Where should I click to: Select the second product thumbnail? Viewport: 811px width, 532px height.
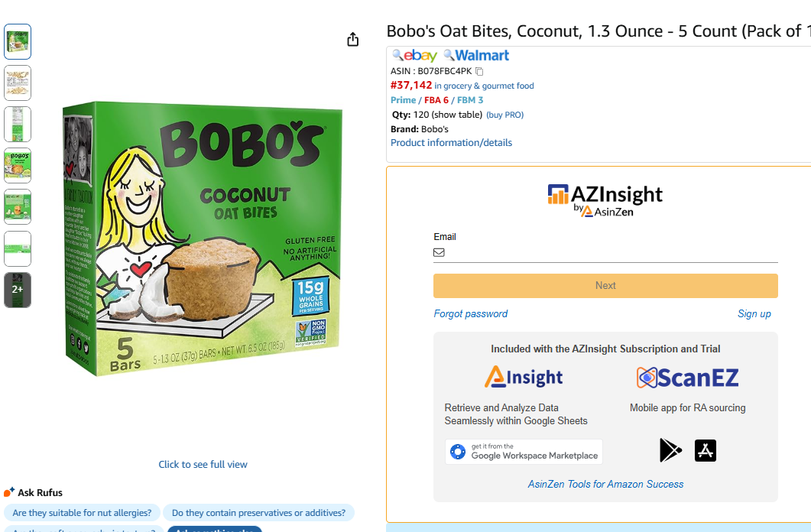tap(18, 83)
